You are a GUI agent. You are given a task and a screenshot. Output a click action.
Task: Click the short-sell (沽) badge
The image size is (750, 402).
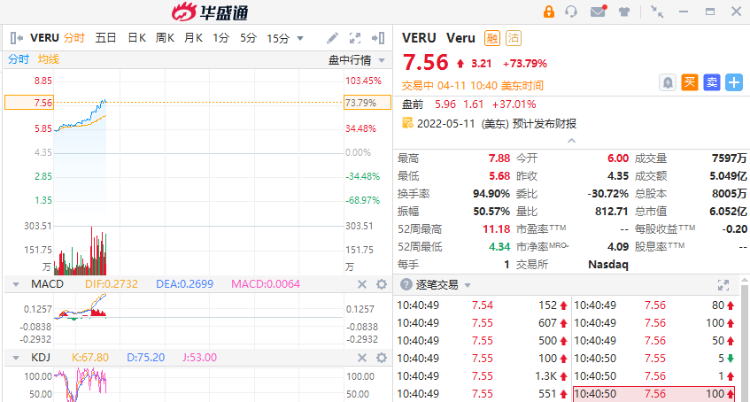tap(514, 38)
